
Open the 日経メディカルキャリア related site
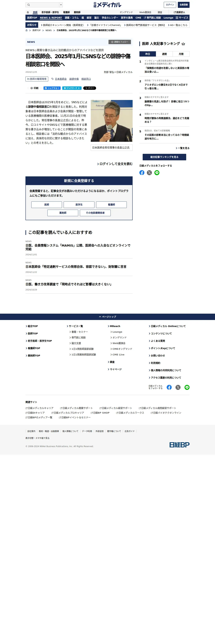point(40,408)
